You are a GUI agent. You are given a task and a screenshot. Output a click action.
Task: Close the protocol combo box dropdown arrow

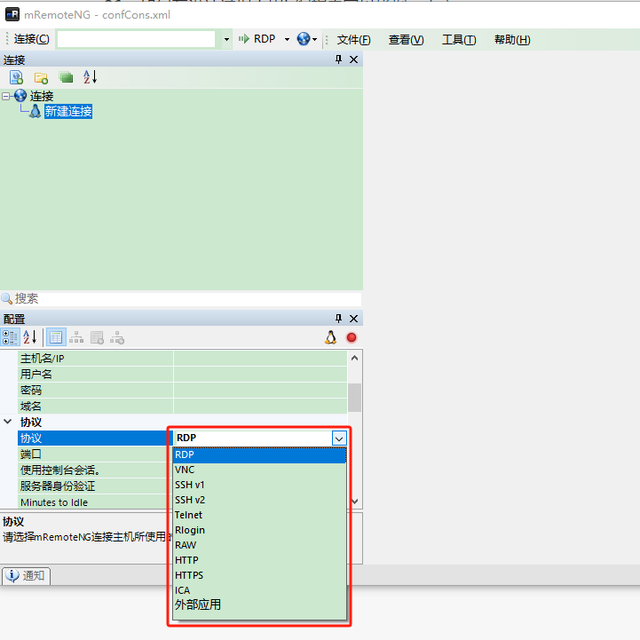click(339, 438)
